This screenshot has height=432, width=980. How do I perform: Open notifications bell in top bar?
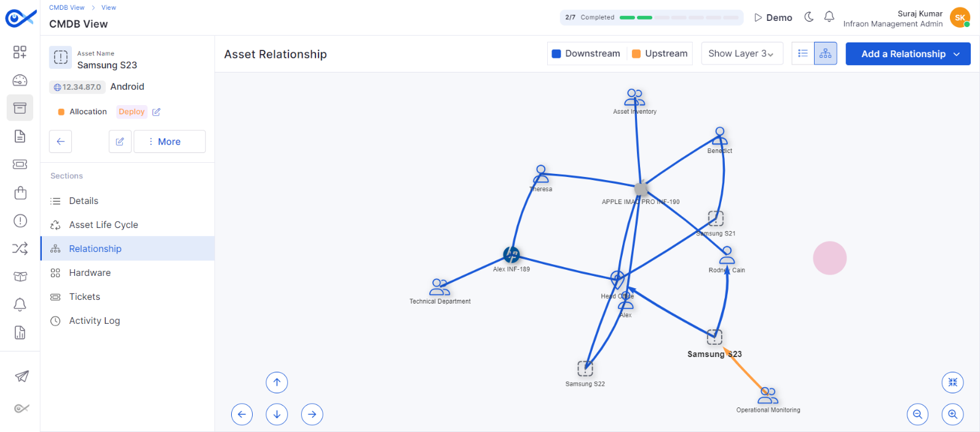coord(829,17)
